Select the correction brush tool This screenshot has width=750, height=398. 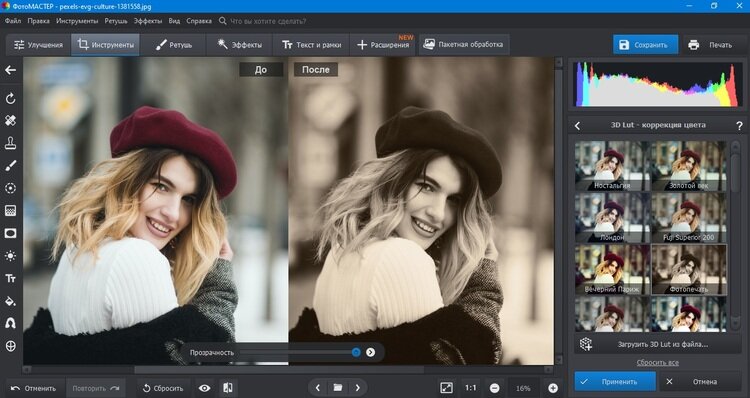click(10, 166)
